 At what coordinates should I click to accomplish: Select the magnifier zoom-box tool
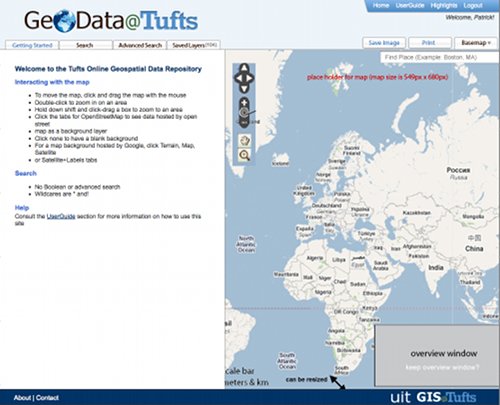pos(245,155)
